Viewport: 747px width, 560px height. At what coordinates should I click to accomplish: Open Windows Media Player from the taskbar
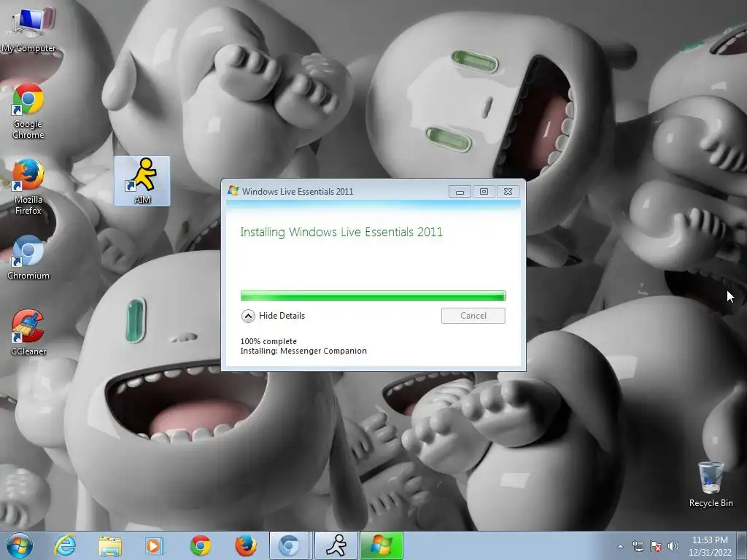tap(155, 545)
